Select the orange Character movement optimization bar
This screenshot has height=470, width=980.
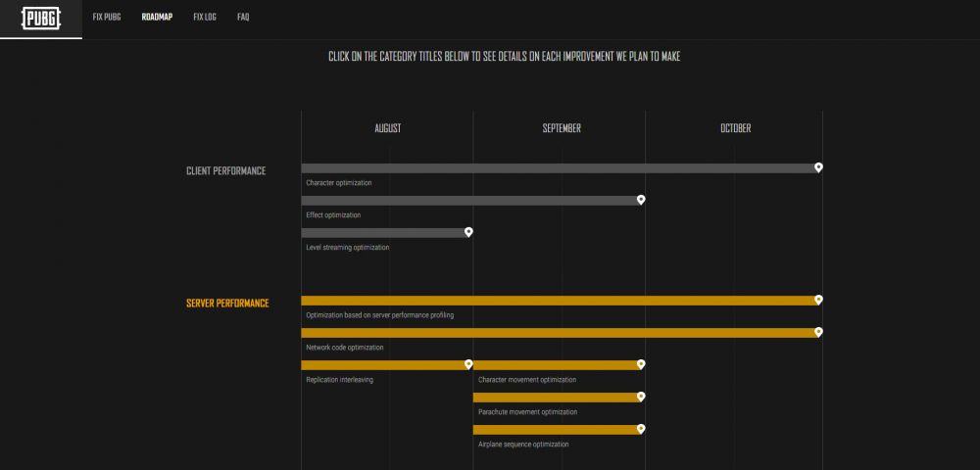click(x=559, y=366)
